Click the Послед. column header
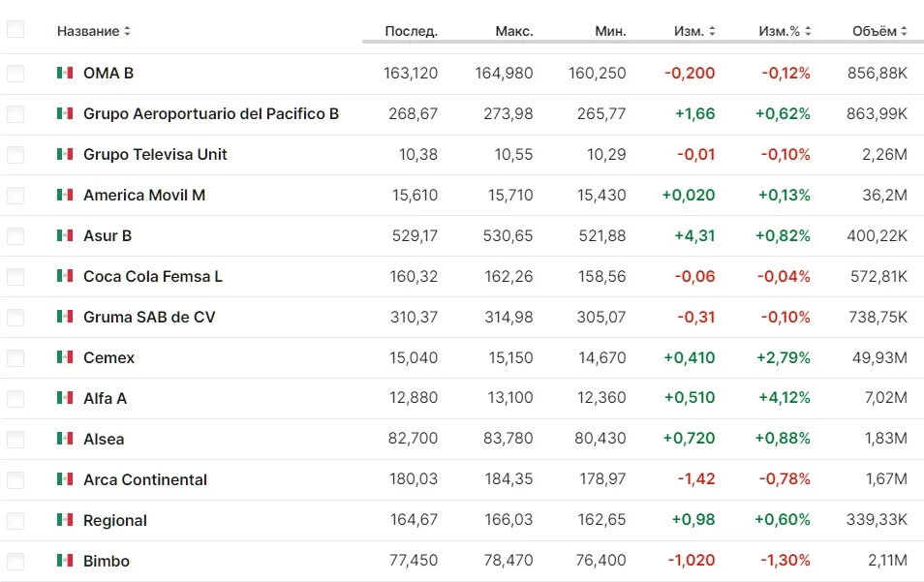The height and width of the screenshot is (582, 924). (x=411, y=31)
